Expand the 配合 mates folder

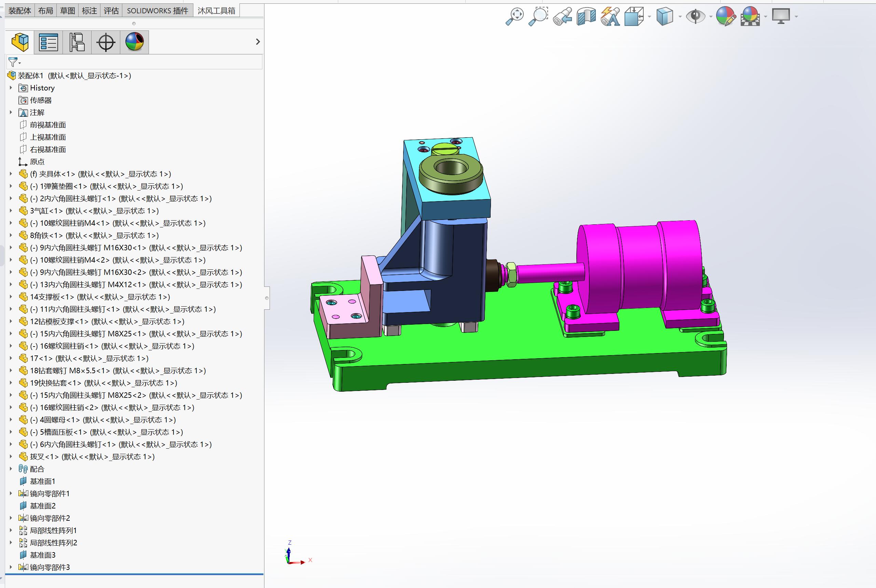[x=11, y=469]
